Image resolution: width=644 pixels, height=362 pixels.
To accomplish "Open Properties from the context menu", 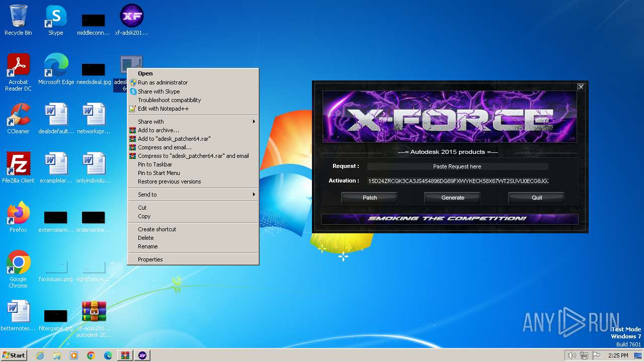I will tap(193, 259).
